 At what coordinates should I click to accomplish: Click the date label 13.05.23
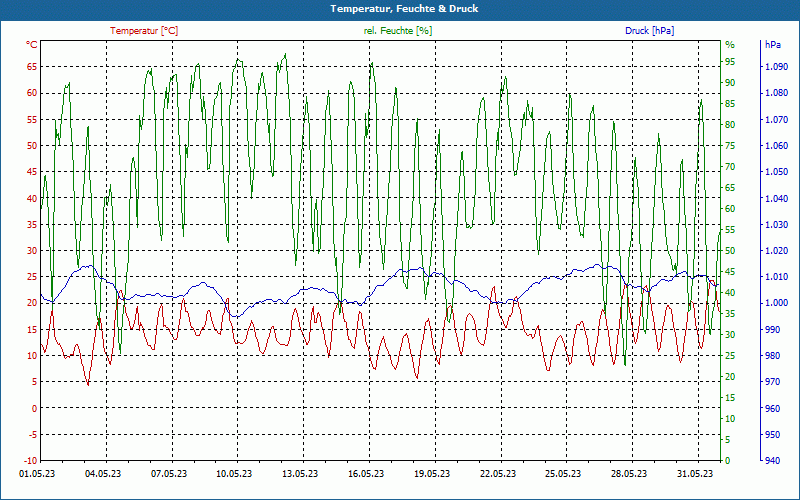(x=300, y=474)
